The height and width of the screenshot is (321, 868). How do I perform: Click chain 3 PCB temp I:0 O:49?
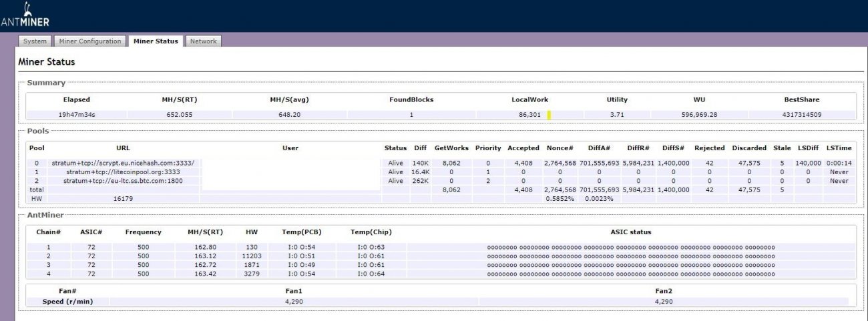coord(302,264)
